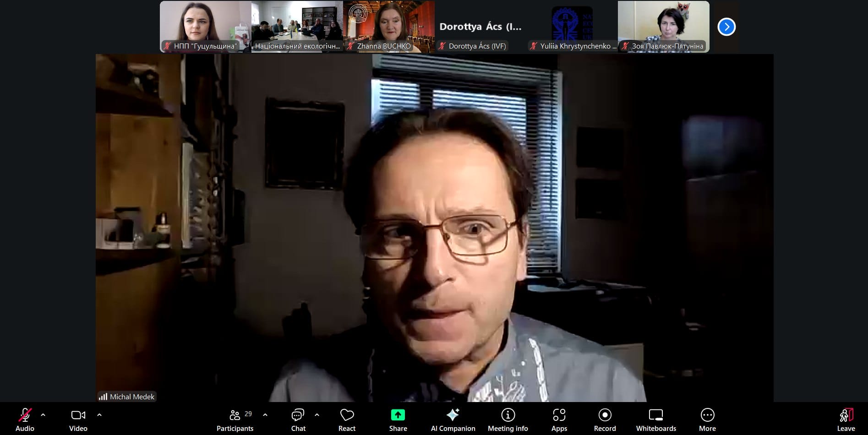Select Dorottya Ács (IVF) participant tile

pos(480,27)
